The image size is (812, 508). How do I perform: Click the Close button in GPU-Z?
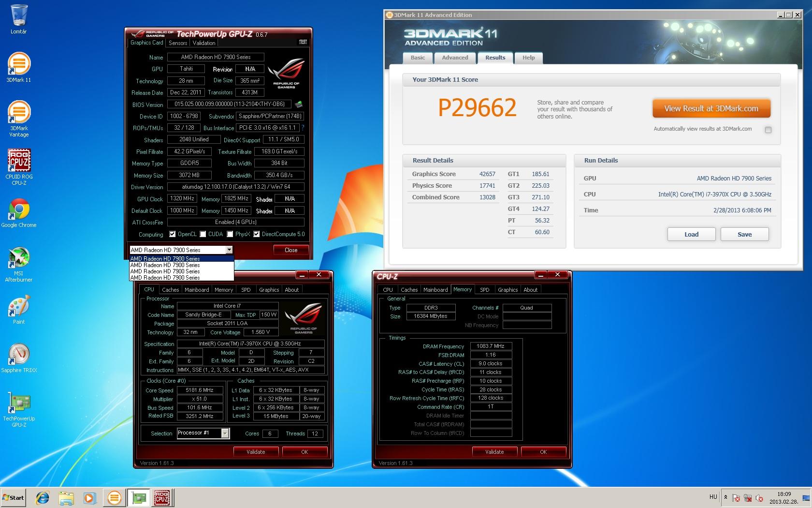[291, 250]
